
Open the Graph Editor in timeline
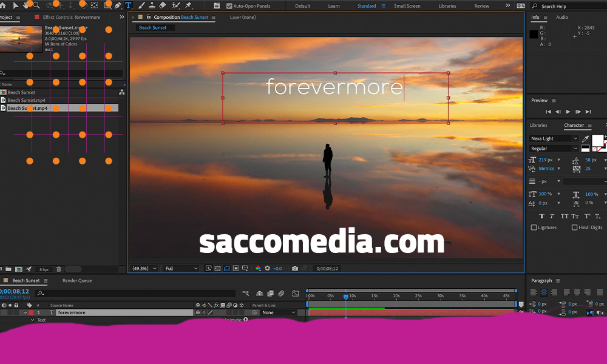[x=296, y=294]
